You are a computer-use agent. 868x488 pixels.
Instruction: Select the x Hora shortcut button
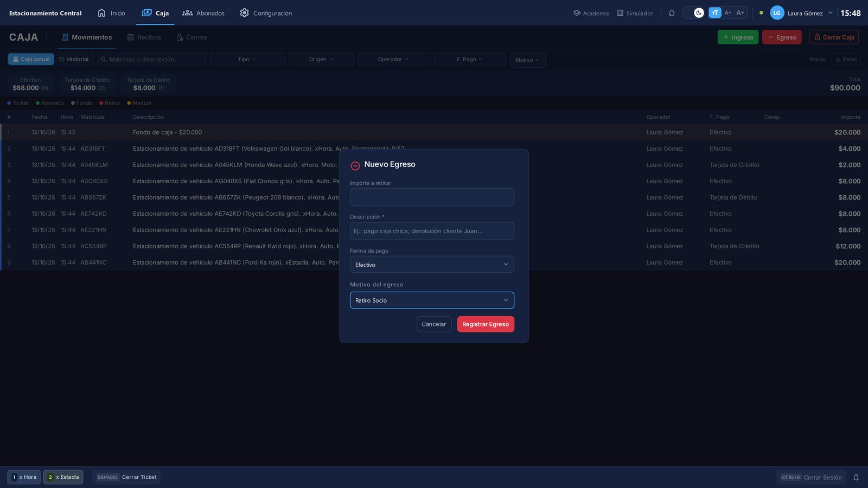tap(24, 477)
